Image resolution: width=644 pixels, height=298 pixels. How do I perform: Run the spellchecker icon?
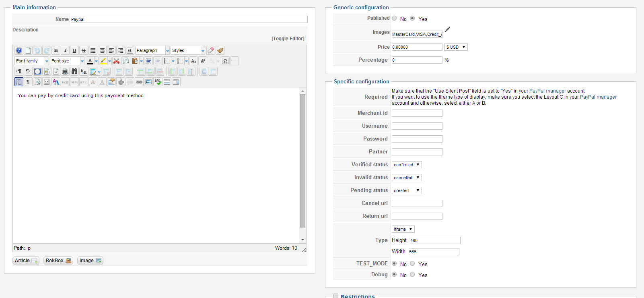(158, 82)
